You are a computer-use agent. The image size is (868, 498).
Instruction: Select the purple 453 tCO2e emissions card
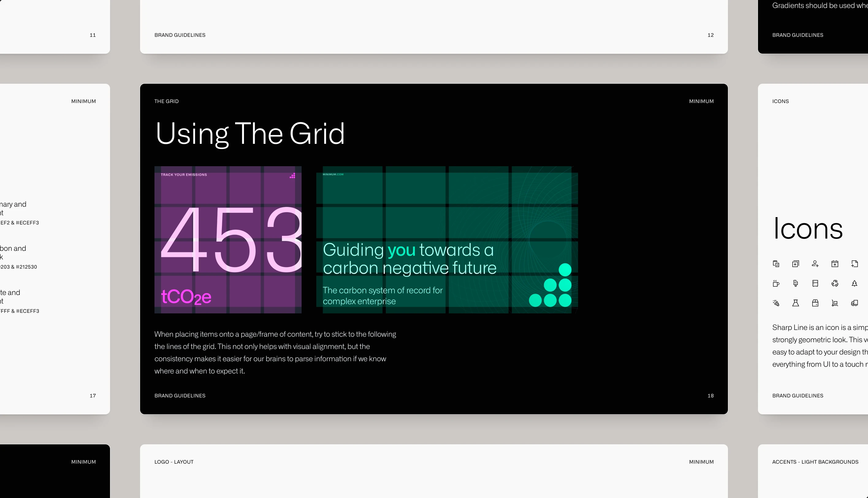(228, 240)
